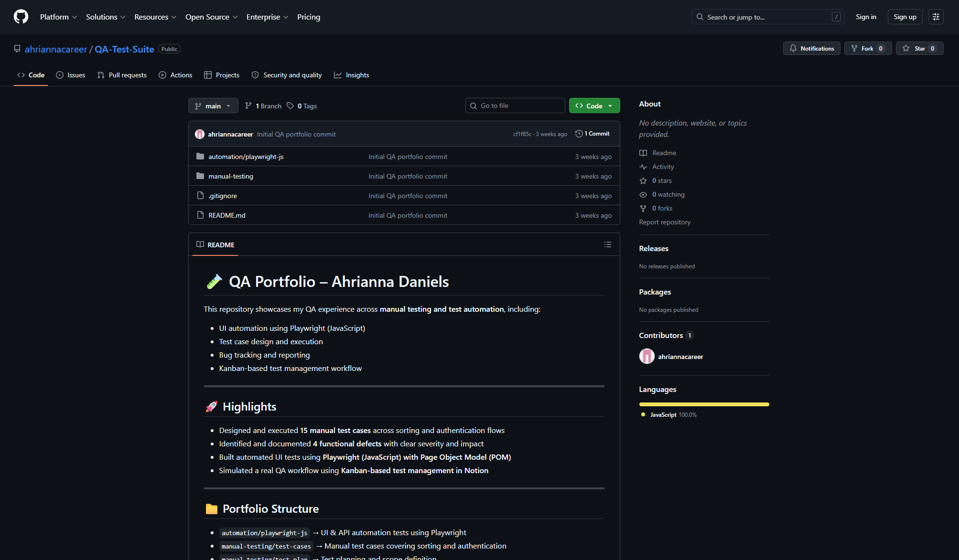Open the Platform menu
Viewport: 959px width, 560px height.
(x=58, y=17)
